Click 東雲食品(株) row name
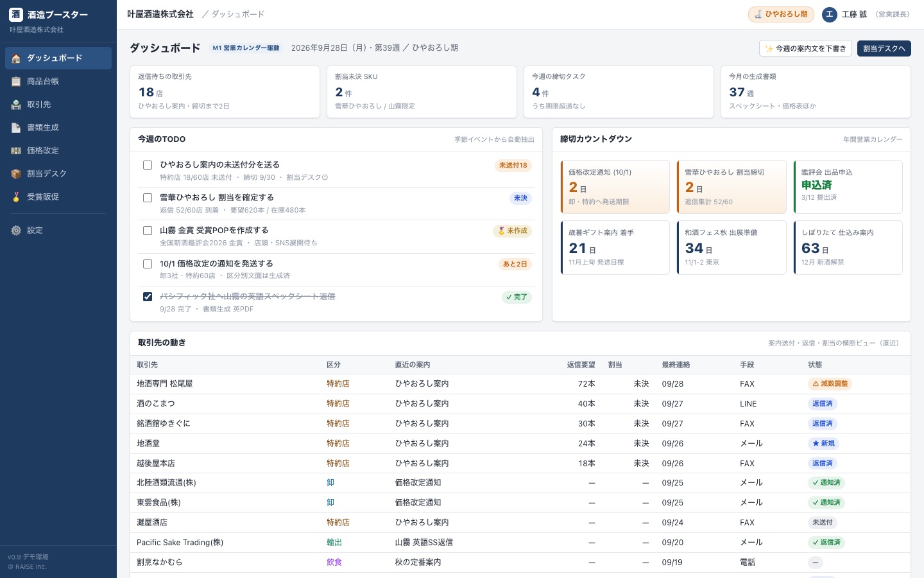Viewport: 924px width, 578px height. (x=158, y=503)
